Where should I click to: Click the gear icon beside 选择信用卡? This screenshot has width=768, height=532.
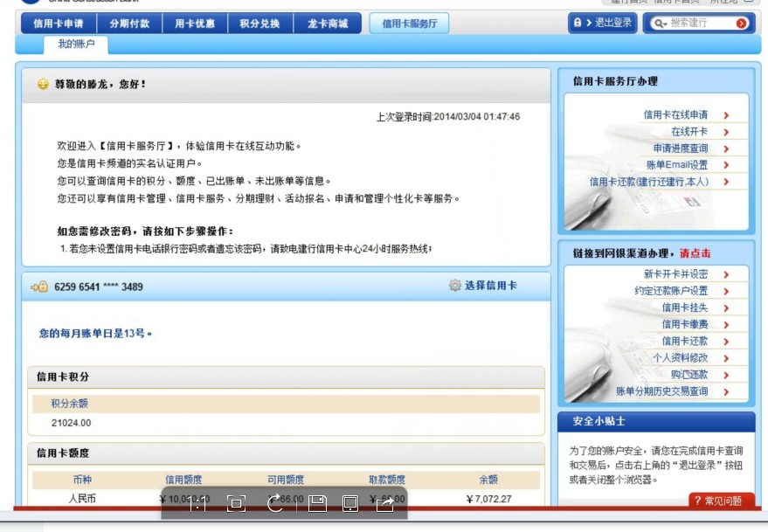pos(455,285)
